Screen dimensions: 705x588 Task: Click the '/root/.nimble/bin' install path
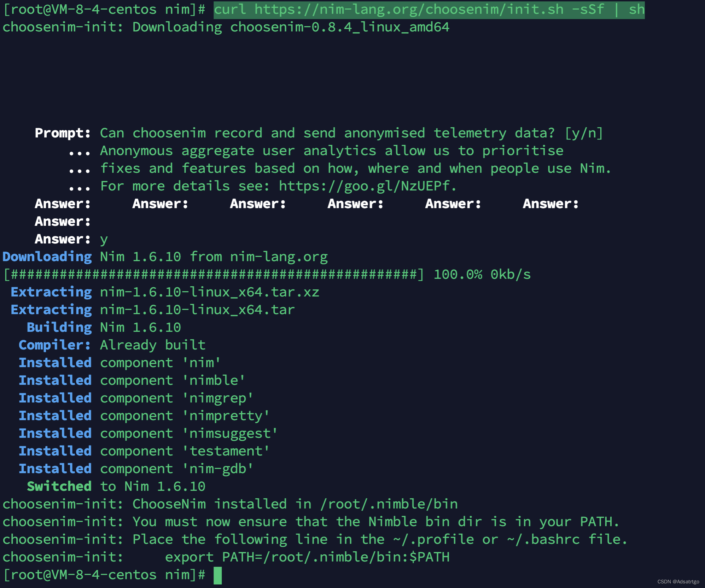pos(389,504)
